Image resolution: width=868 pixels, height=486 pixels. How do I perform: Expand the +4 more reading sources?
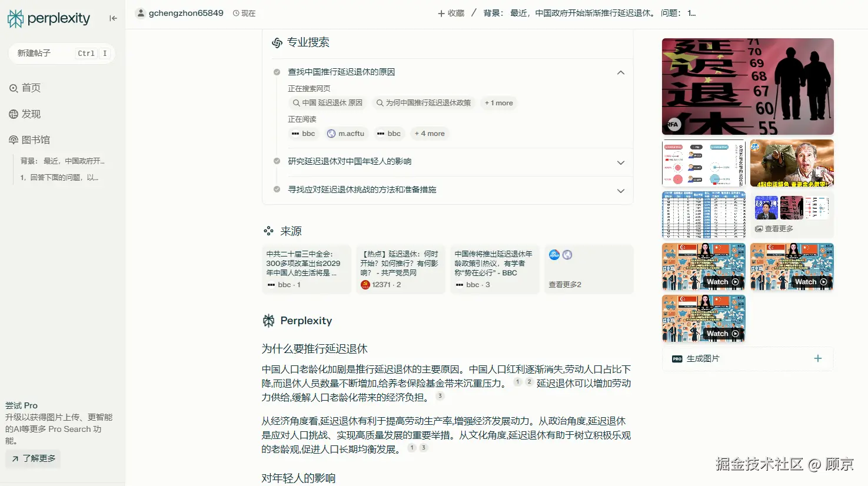430,134
